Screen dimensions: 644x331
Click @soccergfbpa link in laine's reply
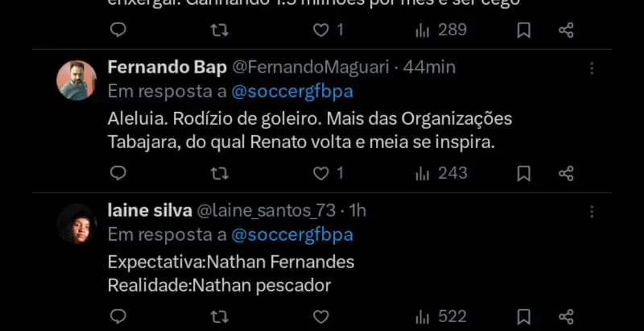291,235
